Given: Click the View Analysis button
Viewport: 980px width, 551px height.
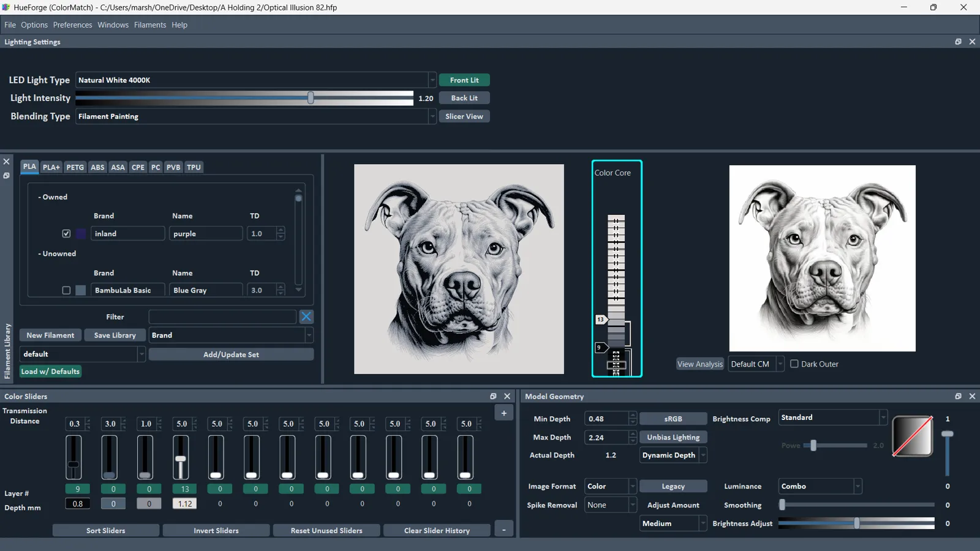Looking at the screenshot, I should tap(700, 364).
